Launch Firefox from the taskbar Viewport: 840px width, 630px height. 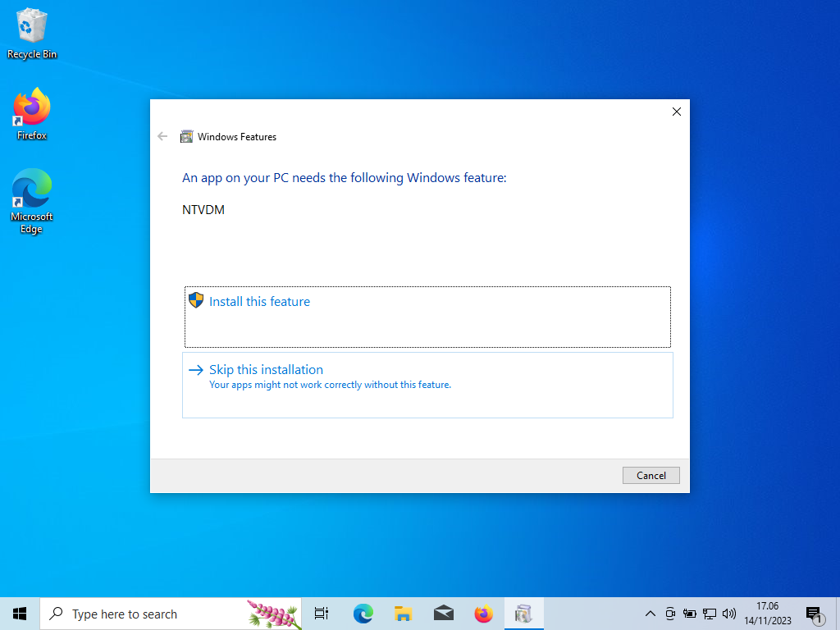pos(483,614)
